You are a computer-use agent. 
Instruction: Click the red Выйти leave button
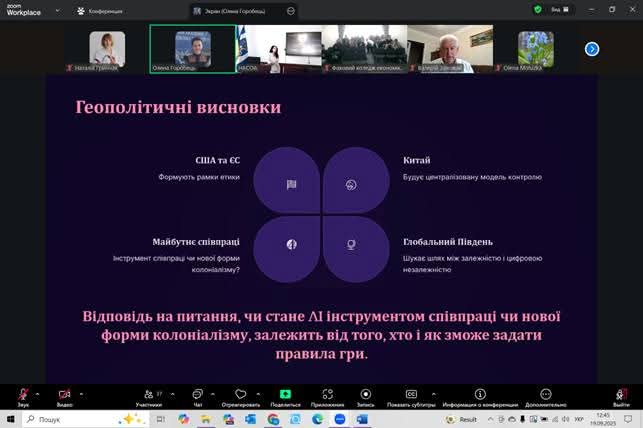coord(622,395)
